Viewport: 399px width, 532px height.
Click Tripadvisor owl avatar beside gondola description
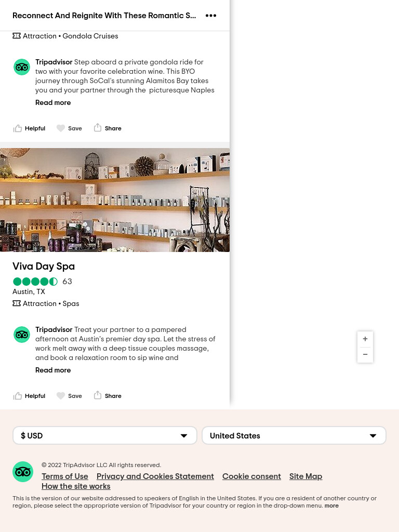[x=22, y=67]
